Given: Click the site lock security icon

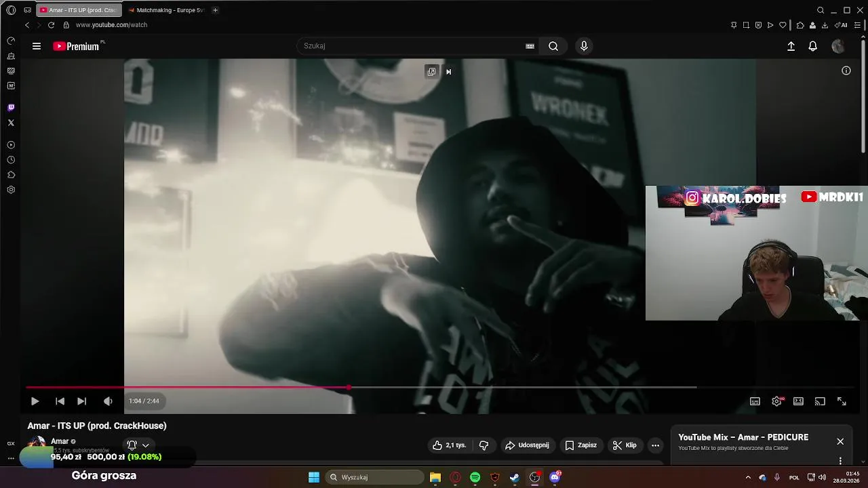Looking at the screenshot, I should coord(66,25).
